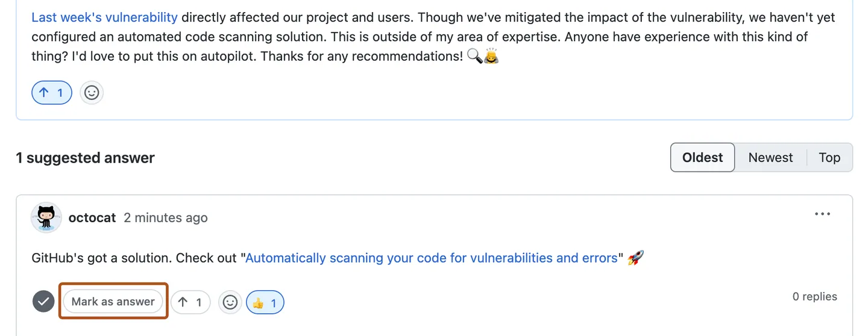
Task: Open "Automatically scanning your code" article link
Action: 432,258
